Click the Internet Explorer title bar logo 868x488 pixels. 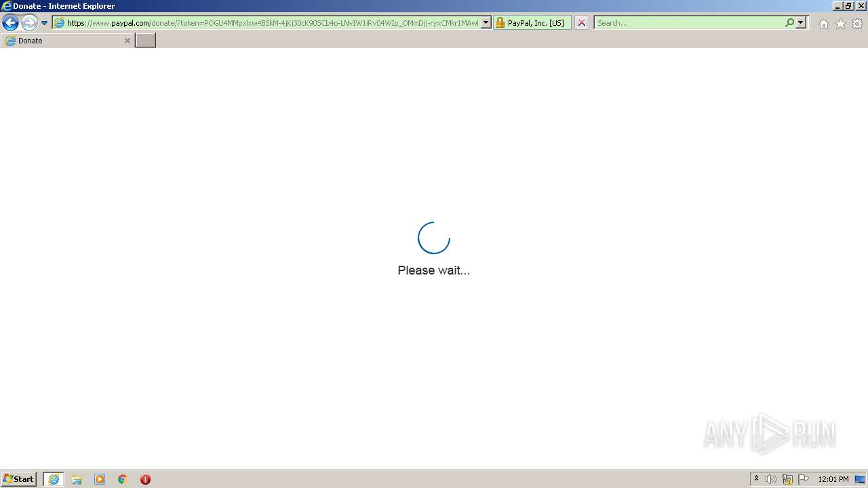coord(7,6)
